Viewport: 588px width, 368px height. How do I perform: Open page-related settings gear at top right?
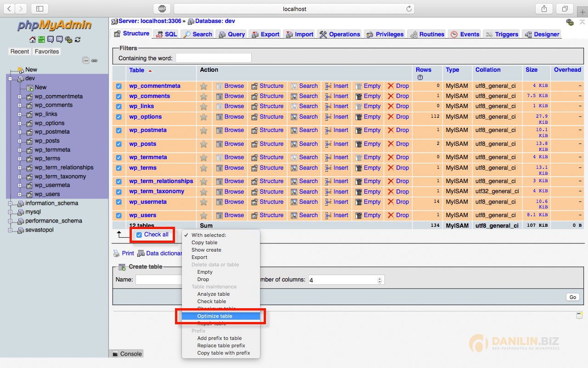[570, 22]
